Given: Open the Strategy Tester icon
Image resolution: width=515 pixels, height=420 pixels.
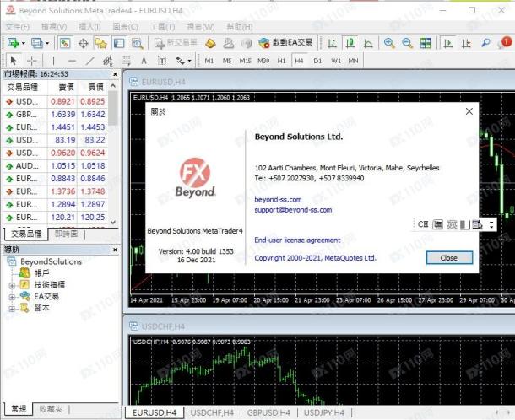Looking at the screenshot, I should point(137,43).
